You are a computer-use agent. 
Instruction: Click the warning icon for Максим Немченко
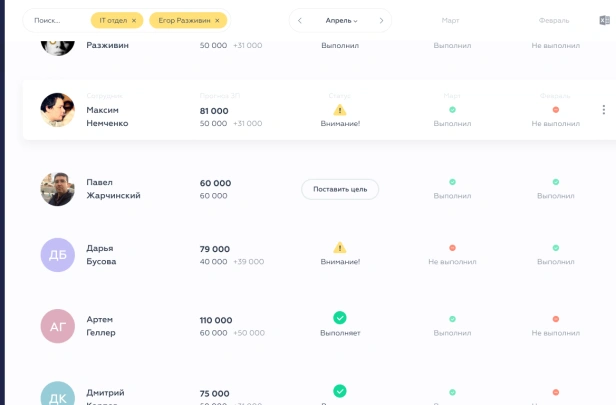(340, 110)
